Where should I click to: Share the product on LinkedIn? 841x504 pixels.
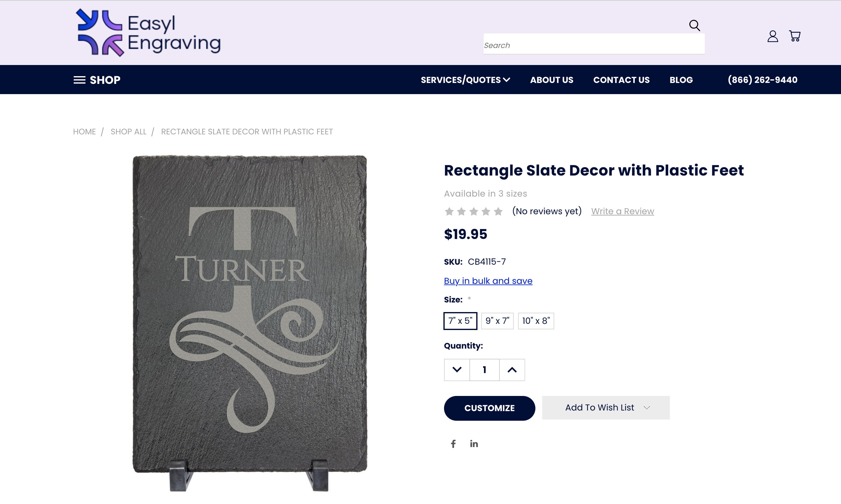[474, 444]
